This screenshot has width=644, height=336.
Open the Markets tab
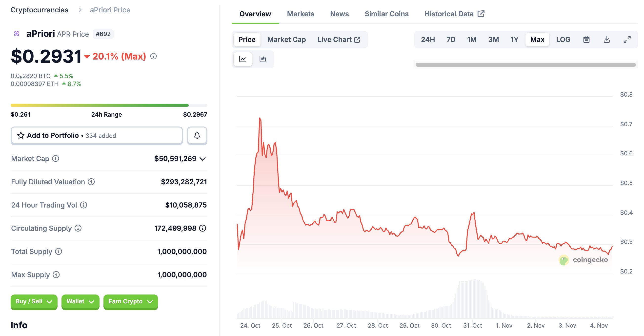[300, 14]
